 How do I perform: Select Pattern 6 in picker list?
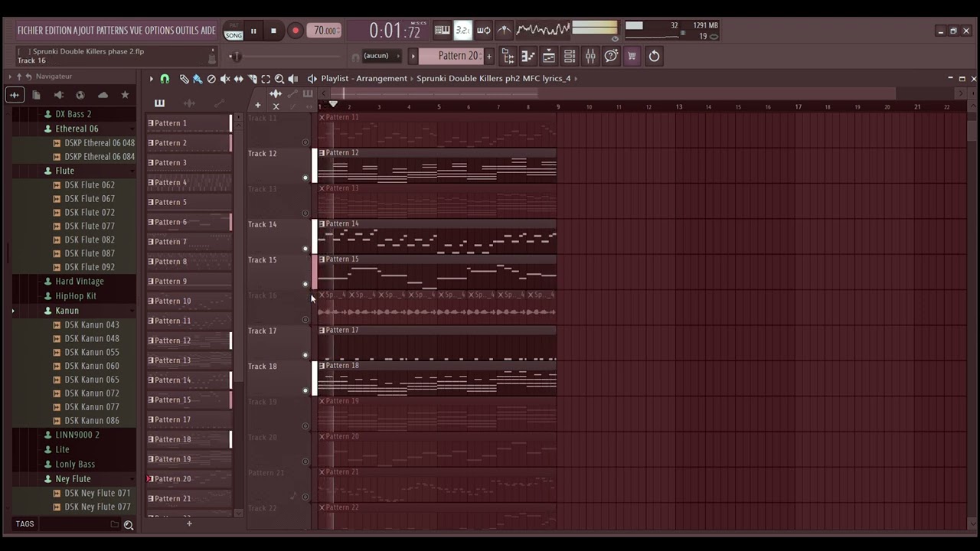pos(189,222)
